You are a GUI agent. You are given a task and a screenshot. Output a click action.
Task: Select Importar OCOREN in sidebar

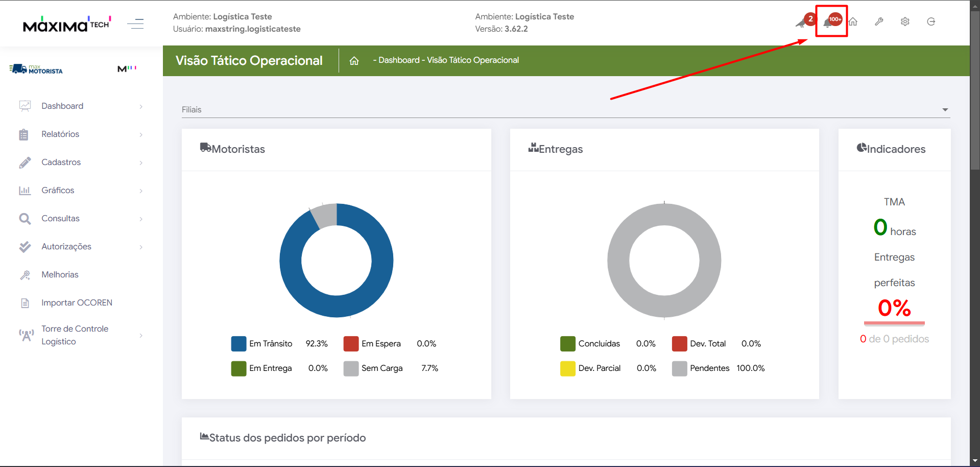[77, 303]
